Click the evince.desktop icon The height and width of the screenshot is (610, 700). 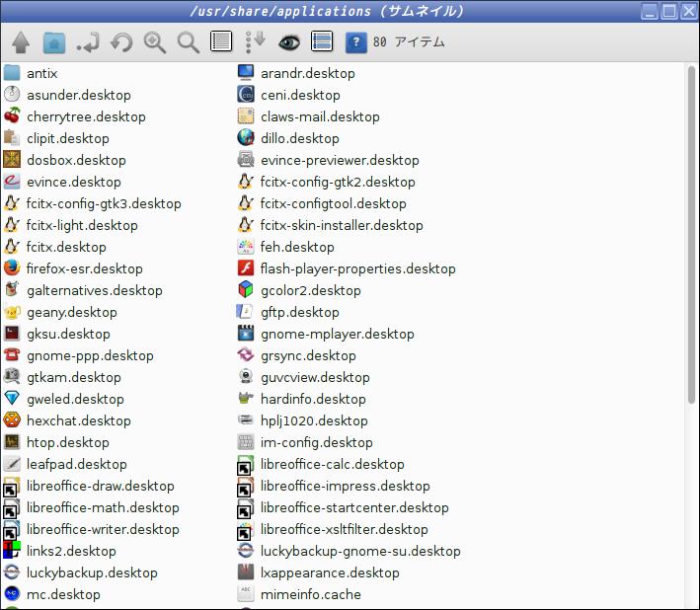[12, 182]
